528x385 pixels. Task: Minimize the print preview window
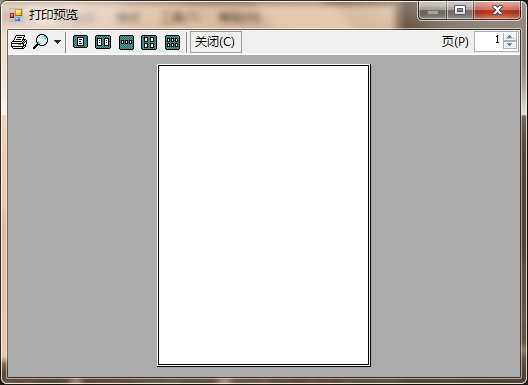(433, 11)
